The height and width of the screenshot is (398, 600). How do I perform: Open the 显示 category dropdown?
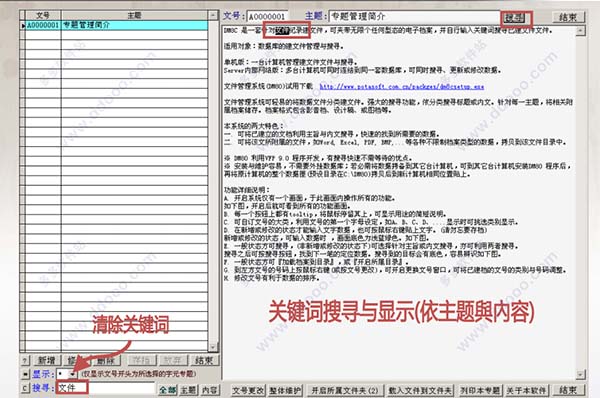(x=72, y=374)
